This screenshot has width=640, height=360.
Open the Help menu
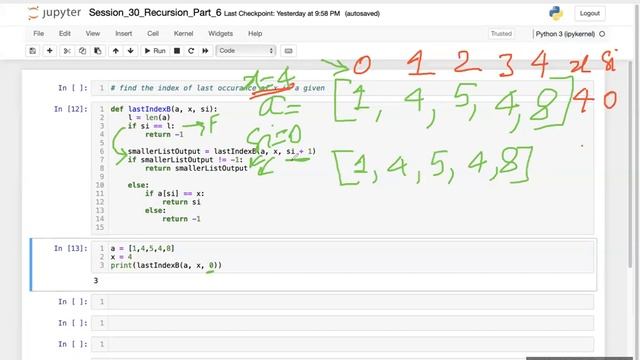tap(255, 33)
